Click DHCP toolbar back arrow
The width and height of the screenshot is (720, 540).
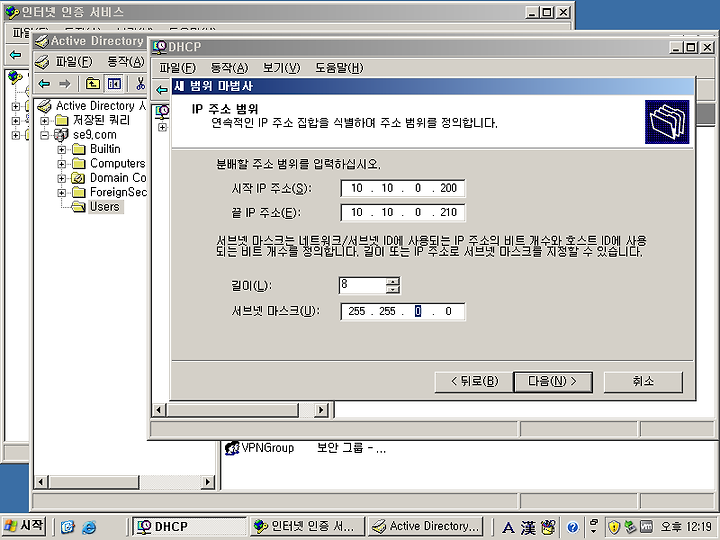click(162, 90)
